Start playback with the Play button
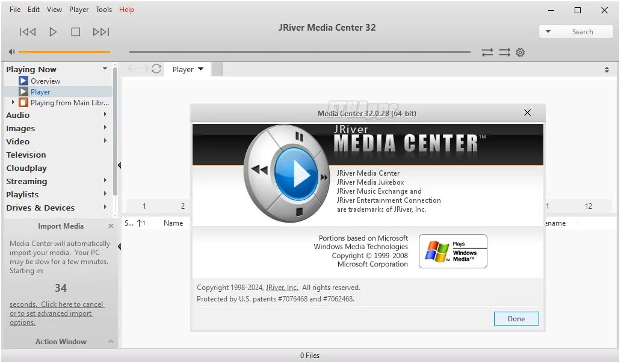The width and height of the screenshot is (621, 364). (53, 32)
